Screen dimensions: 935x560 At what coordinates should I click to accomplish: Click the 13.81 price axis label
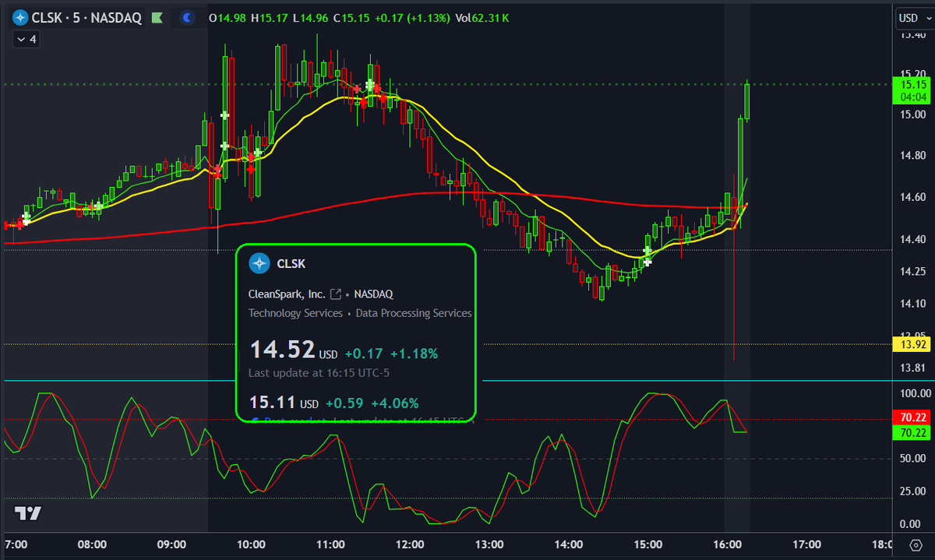pos(912,368)
